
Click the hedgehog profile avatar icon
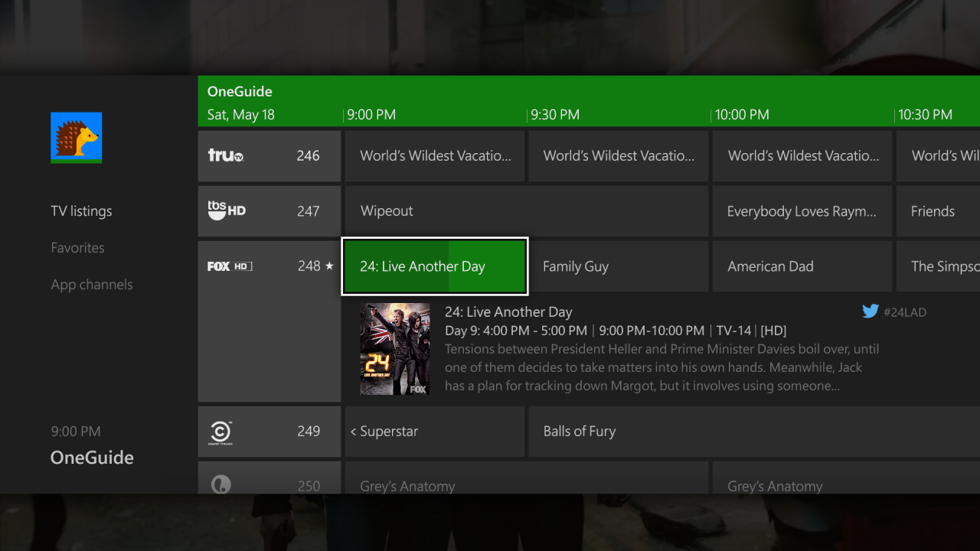[77, 138]
